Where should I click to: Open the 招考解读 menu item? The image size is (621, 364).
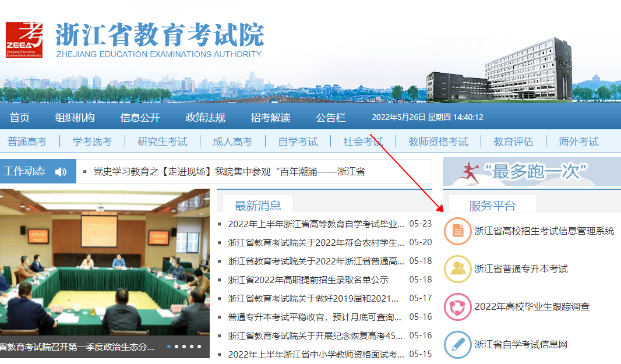tap(270, 118)
